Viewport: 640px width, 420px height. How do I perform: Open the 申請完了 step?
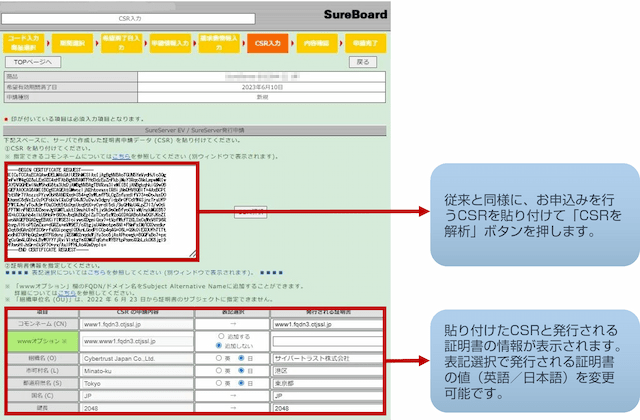tap(361, 43)
